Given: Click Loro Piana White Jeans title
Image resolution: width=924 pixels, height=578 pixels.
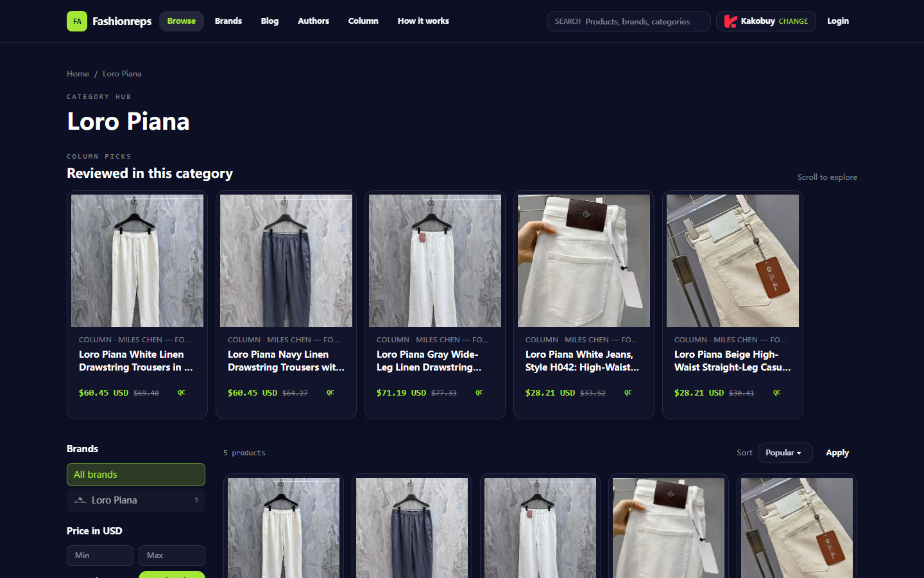Looking at the screenshot, I should coord(583,361).
